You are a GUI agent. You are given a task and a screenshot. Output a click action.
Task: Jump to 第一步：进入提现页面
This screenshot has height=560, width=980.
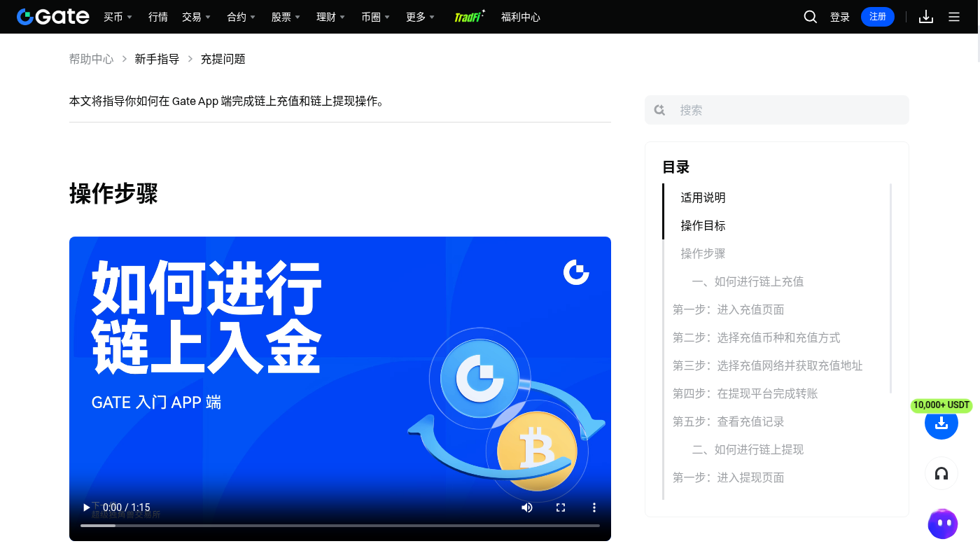coord(729,477)
